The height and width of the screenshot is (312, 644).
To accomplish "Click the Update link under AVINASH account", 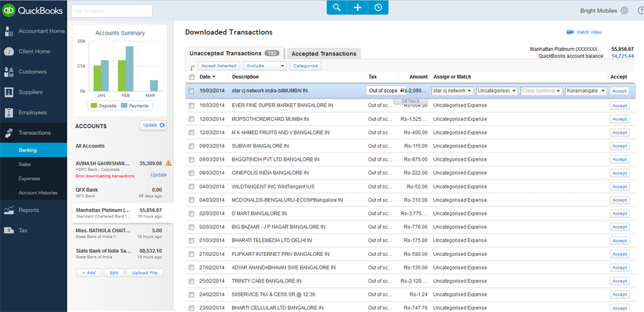I will pyautogui.click(x=158, y=175).
